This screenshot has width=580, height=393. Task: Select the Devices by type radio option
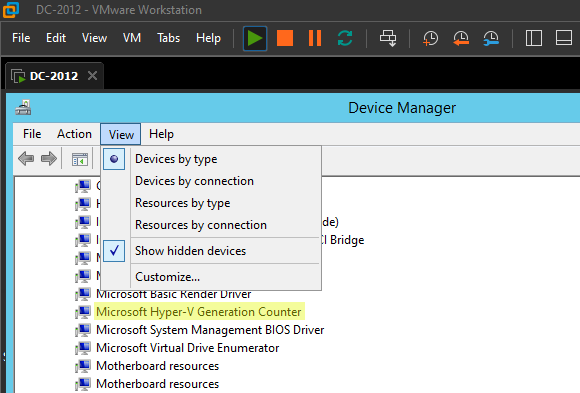pyautogui.click(x=211, y=159)
